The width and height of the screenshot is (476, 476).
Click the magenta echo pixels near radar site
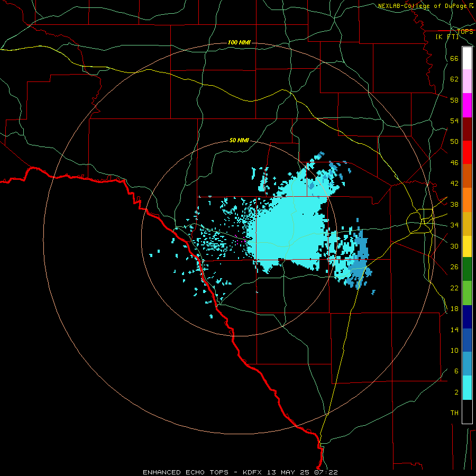(240, 240)
